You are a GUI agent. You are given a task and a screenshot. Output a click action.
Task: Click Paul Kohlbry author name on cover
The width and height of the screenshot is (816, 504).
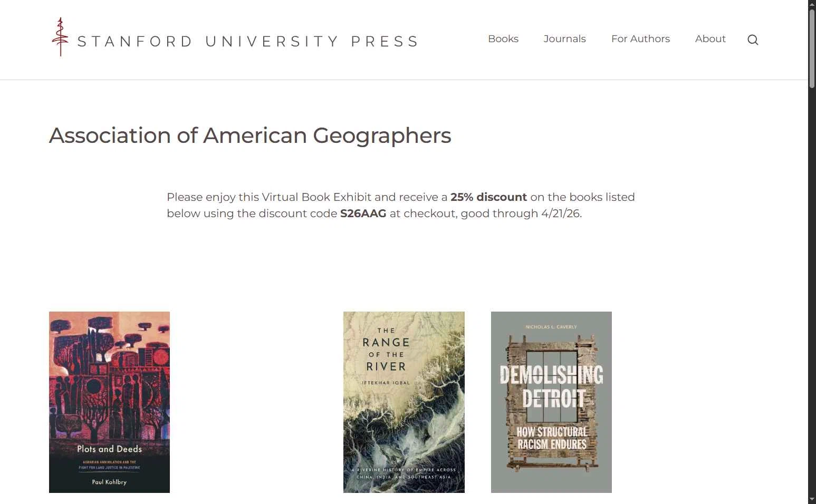(x=109, y=482)
